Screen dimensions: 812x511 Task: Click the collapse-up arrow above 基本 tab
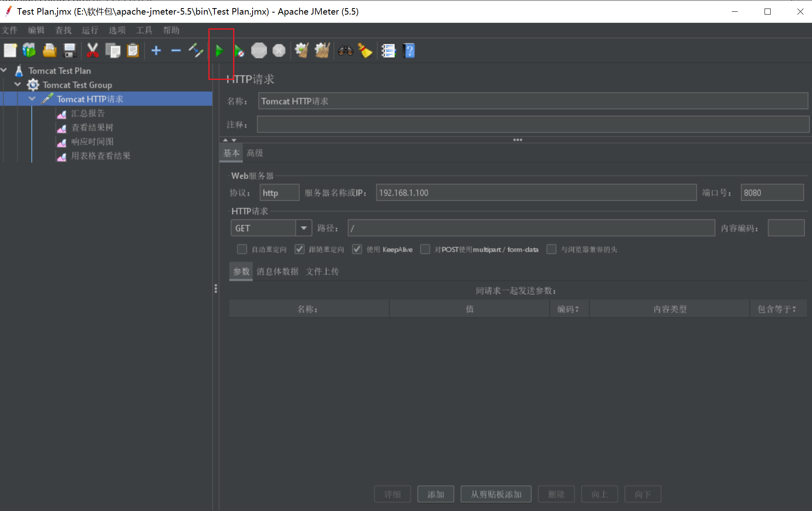tap(225, 140)
